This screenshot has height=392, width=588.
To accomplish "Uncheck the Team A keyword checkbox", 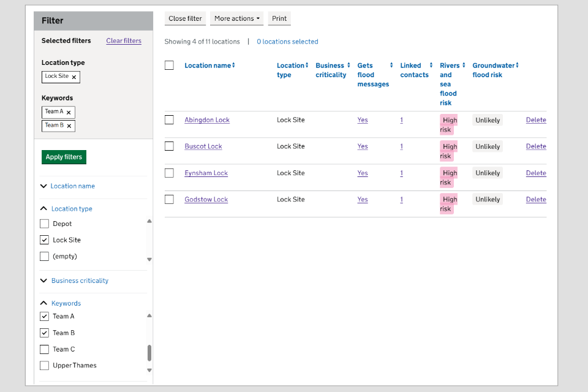I will coord(44,317).
